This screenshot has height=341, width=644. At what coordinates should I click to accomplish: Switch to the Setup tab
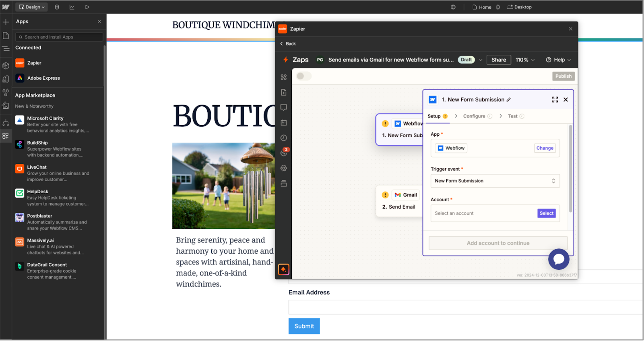point(438,116)
